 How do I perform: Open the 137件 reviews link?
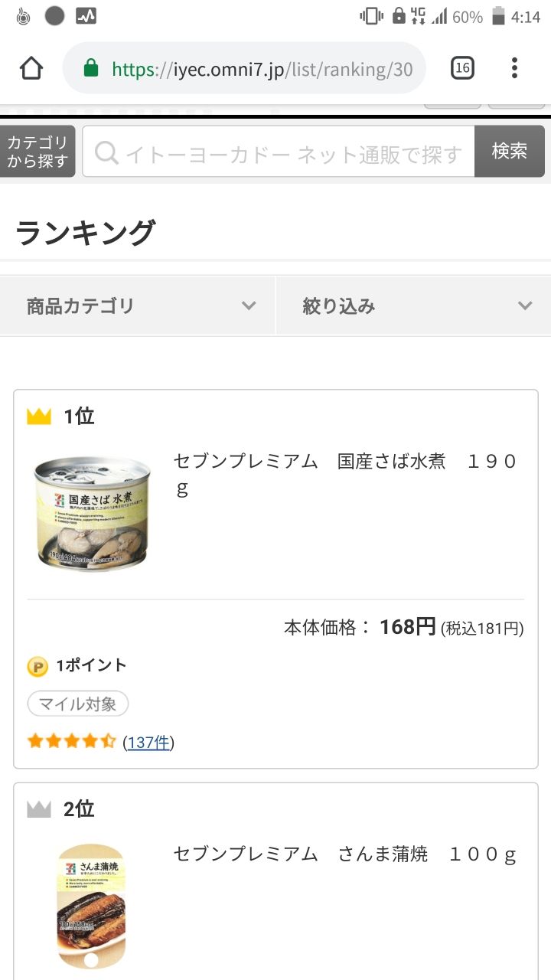(148, 742)
